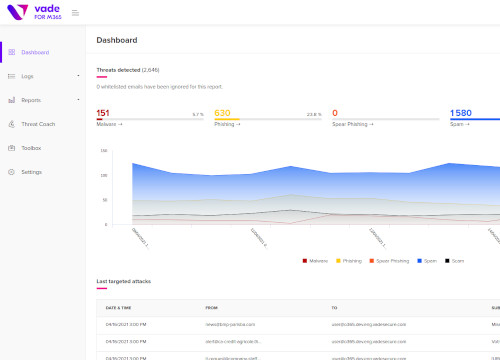Open Toolbox menu item

coord(31,148)
